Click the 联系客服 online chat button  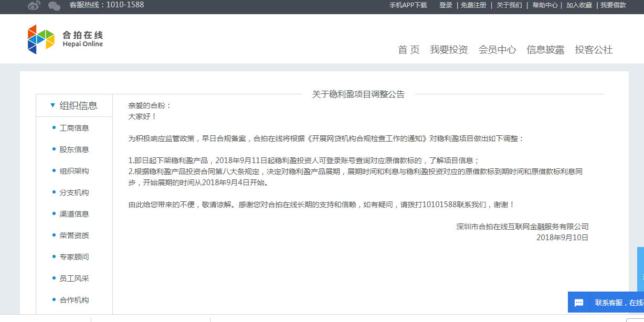[x=606, y=302]
